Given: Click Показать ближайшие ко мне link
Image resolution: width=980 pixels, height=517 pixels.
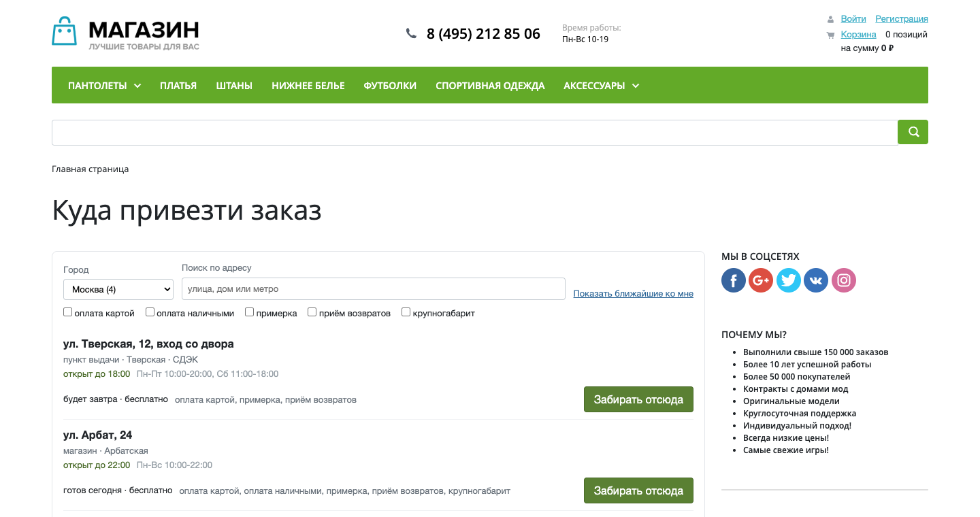Looking at the screenshot, I should point(634,294).
